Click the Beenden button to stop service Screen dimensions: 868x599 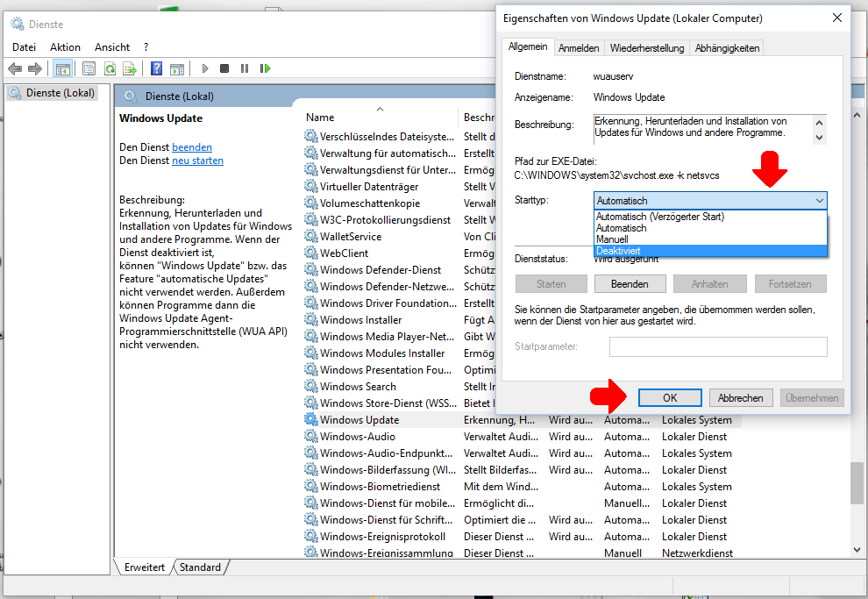[630, 284]
